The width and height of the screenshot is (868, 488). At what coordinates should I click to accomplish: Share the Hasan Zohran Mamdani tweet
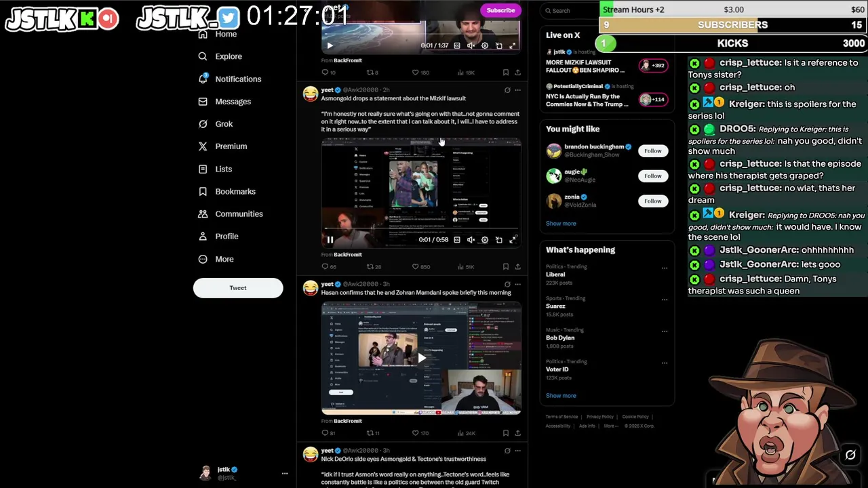point(517,433)
